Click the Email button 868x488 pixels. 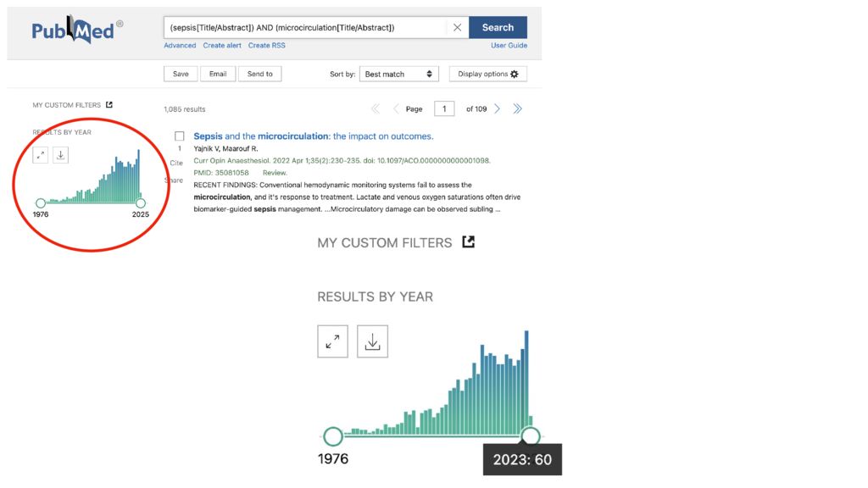pos(218,75)
